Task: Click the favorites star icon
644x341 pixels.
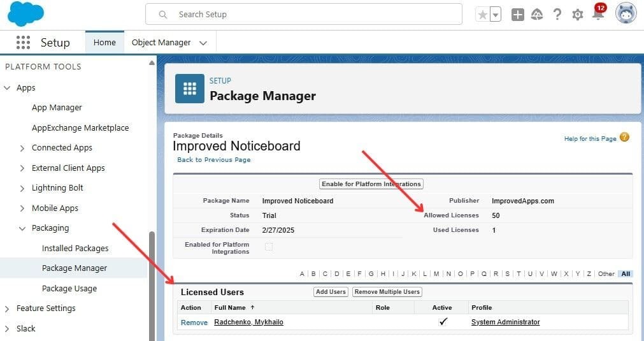Action: coord(483,15)
